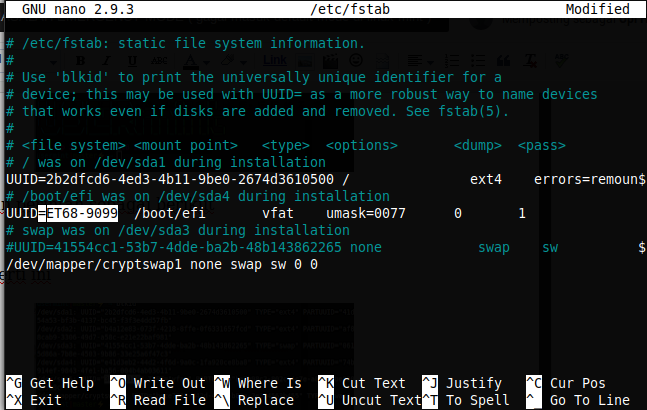This screenshot has width=647, height=410.
Task: Click /dev/sda3 in the swap comment
Action: pos(154,231)
